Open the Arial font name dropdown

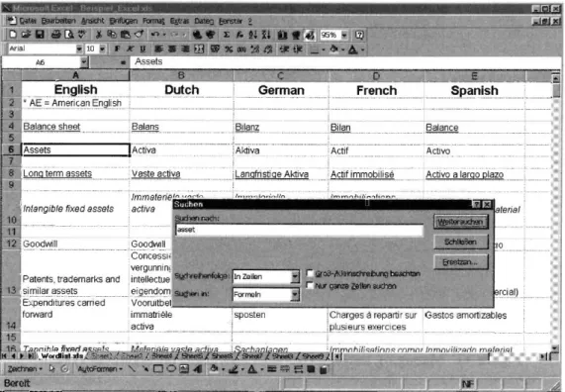click(x=79, y=49)
